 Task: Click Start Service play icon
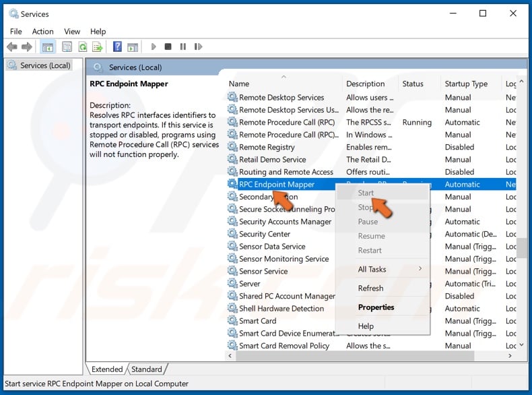pos(154,47)
